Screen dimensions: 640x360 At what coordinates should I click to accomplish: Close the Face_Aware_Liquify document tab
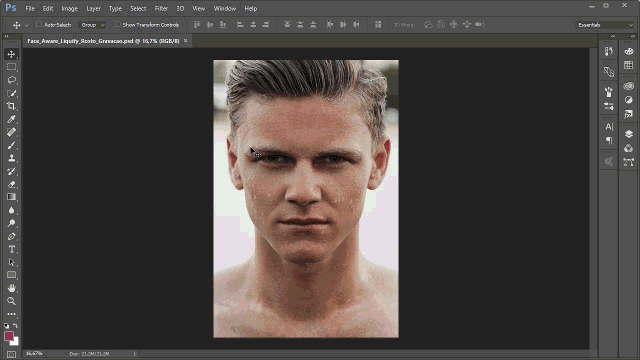[185, 40]
